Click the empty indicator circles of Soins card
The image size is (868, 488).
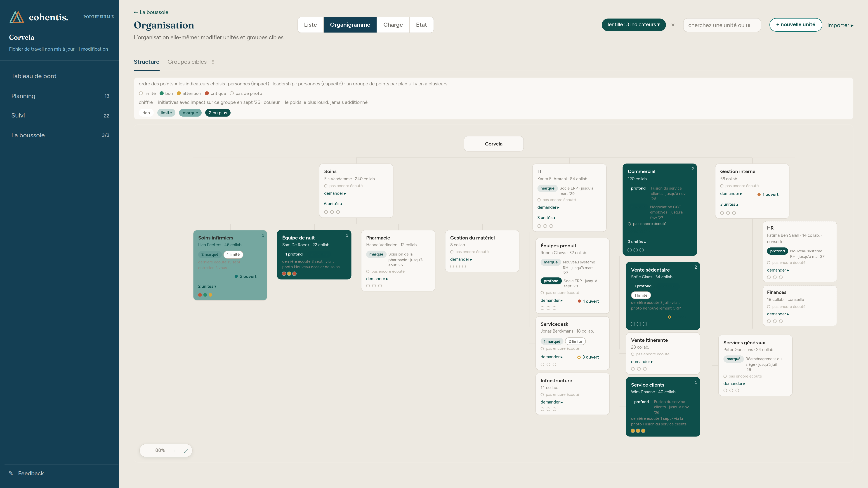point(332,212)
